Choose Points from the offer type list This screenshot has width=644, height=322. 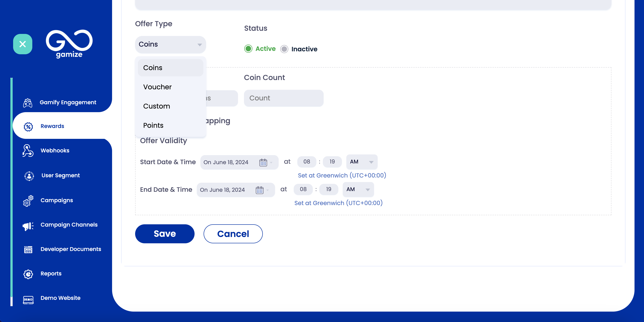click(x=153, y=125)
